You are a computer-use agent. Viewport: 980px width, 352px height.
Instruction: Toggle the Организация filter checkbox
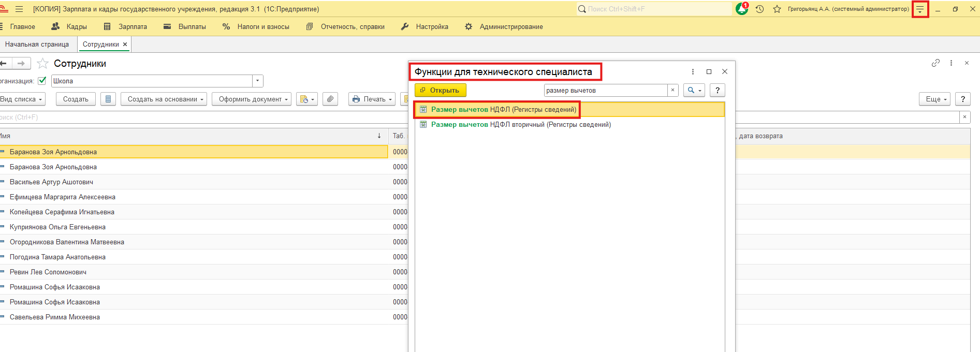click(x=42, y=81)
